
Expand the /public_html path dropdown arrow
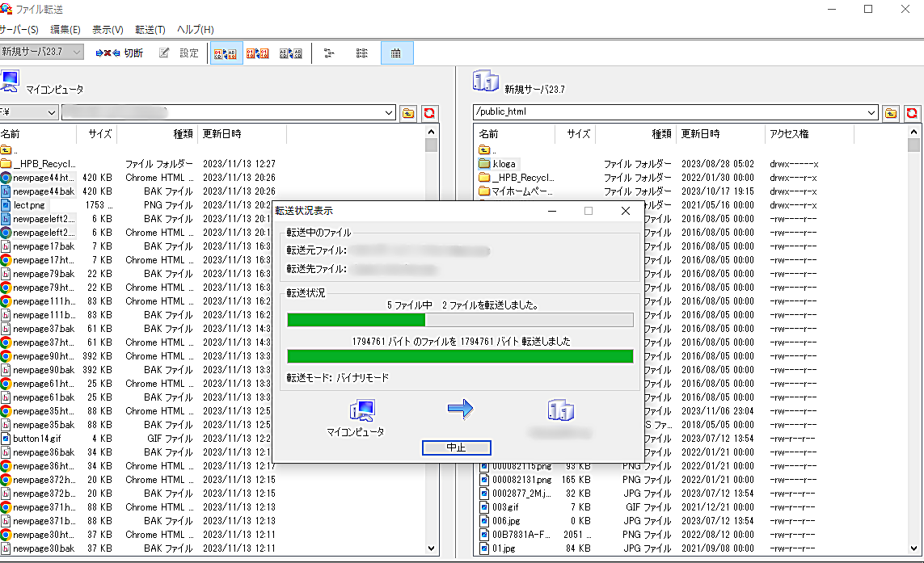point(871,112)
